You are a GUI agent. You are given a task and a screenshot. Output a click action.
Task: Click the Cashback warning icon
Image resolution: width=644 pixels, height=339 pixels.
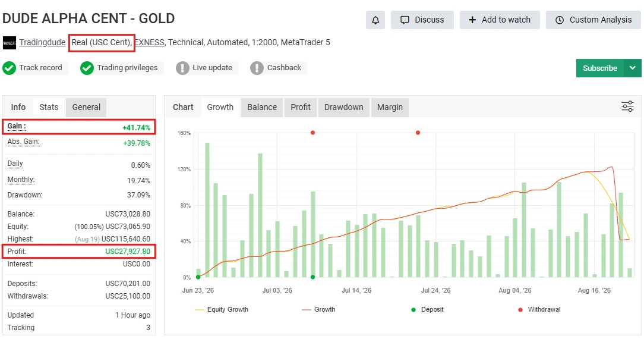257,68
